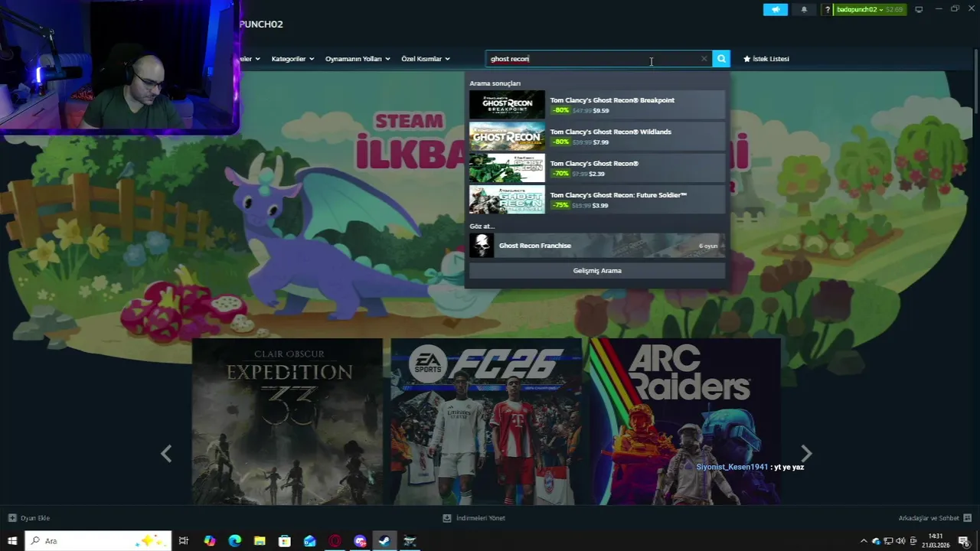
Task: Click Oyun Ekle at the bottom left
Action: click(x=29, y=518)
